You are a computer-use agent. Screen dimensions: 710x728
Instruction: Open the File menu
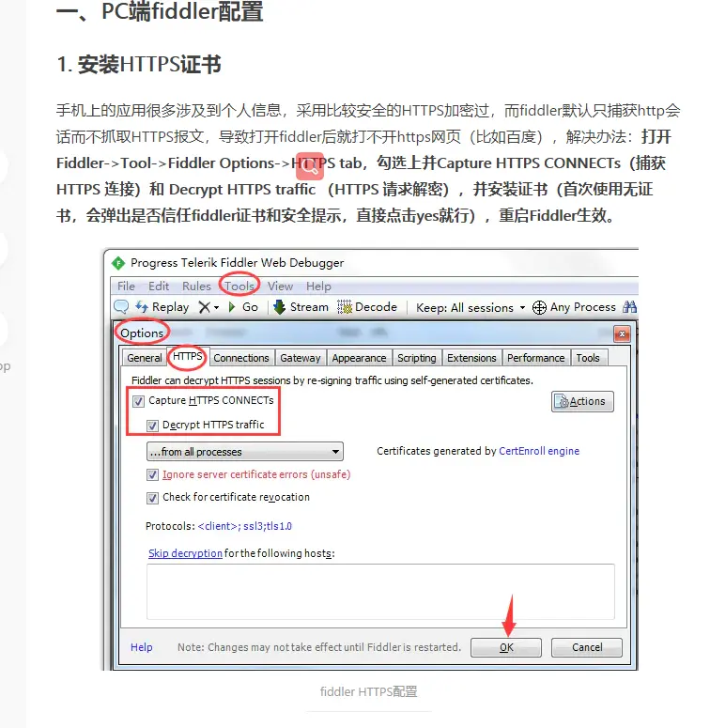(126, 286)
